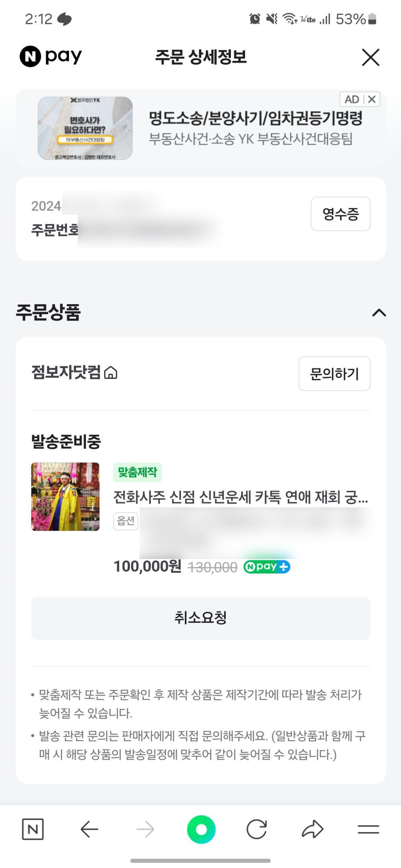401x868 pixels.
Task: Tap the green Naver search circle
Action: tap(201, 829)
